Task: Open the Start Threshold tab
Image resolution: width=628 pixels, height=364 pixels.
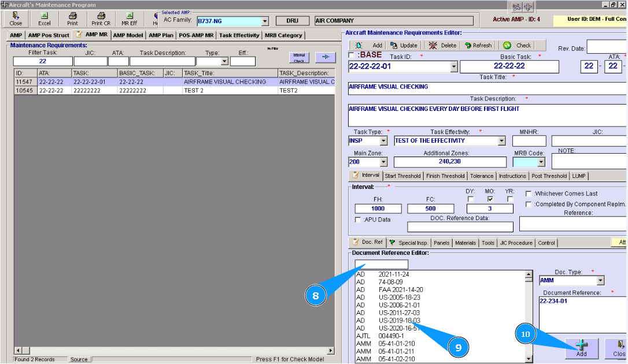Action: pos(403,176)
